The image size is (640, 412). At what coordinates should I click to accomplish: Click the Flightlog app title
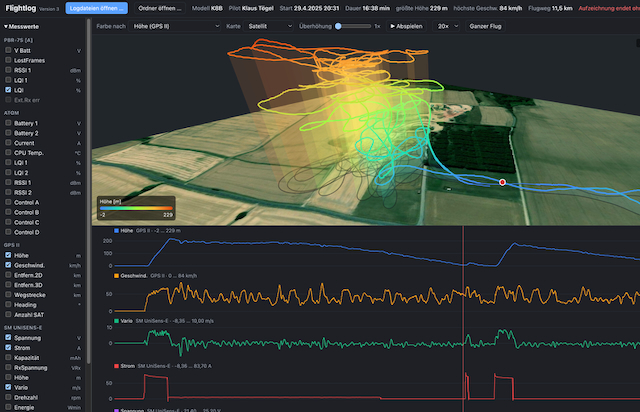click(20, 8)
